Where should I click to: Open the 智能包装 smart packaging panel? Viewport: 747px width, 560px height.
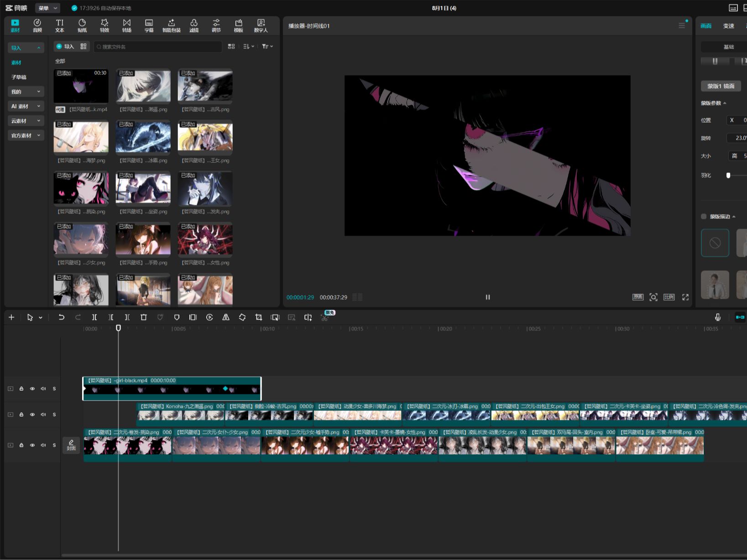[172, 26]
